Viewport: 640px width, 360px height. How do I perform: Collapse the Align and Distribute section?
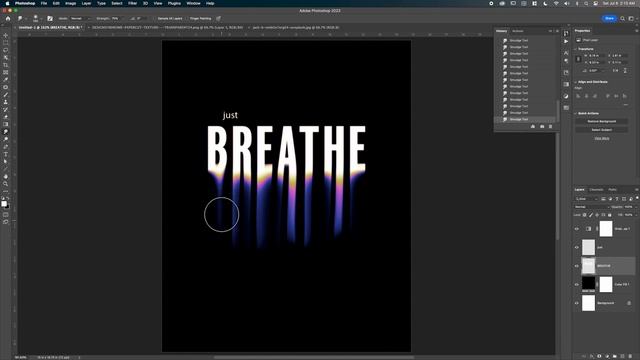[x=576, y=82]
